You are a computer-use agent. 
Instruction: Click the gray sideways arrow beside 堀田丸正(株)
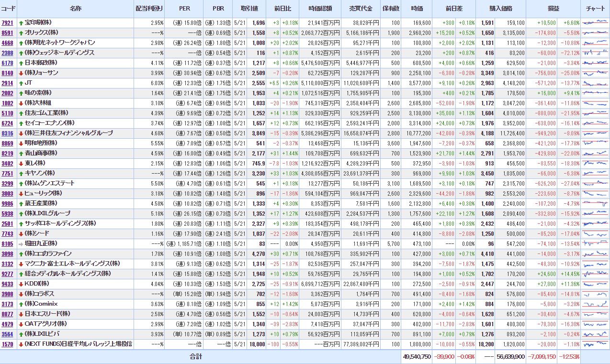(x=21, y=243)
